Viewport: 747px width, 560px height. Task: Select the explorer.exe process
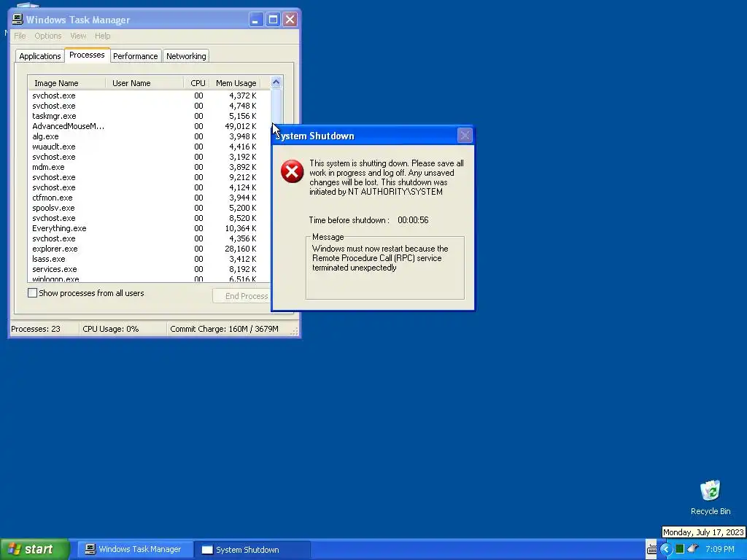[149, 249]
